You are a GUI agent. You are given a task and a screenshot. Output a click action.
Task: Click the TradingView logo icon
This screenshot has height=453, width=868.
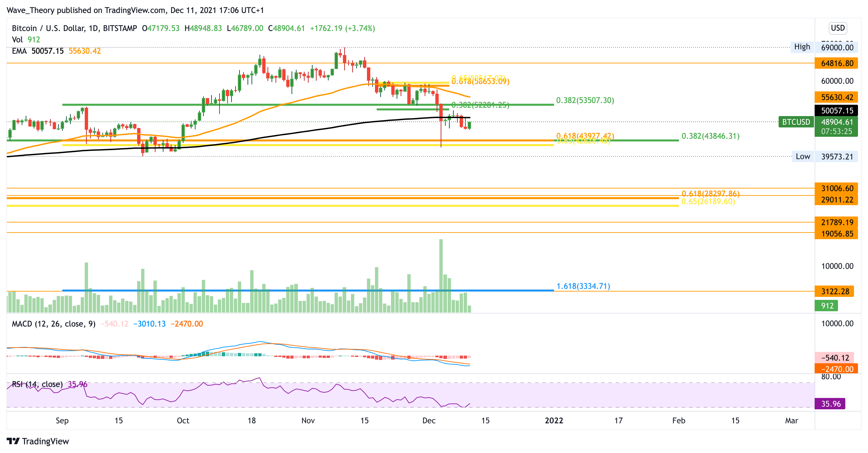pyautogui.click(x=13, y=441)
